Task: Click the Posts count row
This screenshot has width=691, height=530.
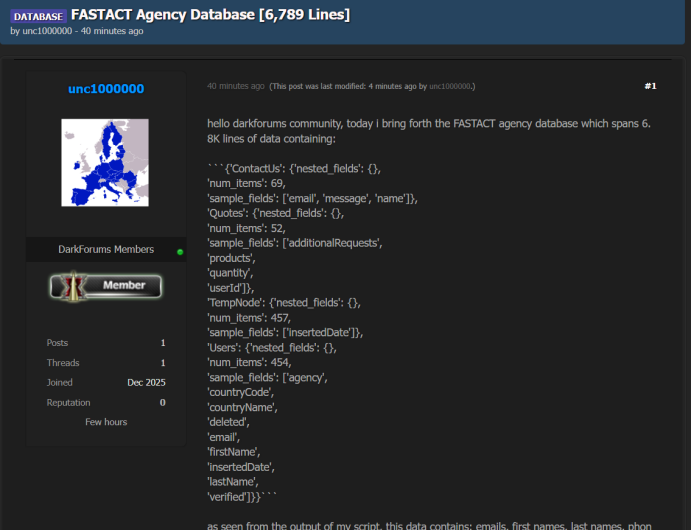Action: coord(106,343)
